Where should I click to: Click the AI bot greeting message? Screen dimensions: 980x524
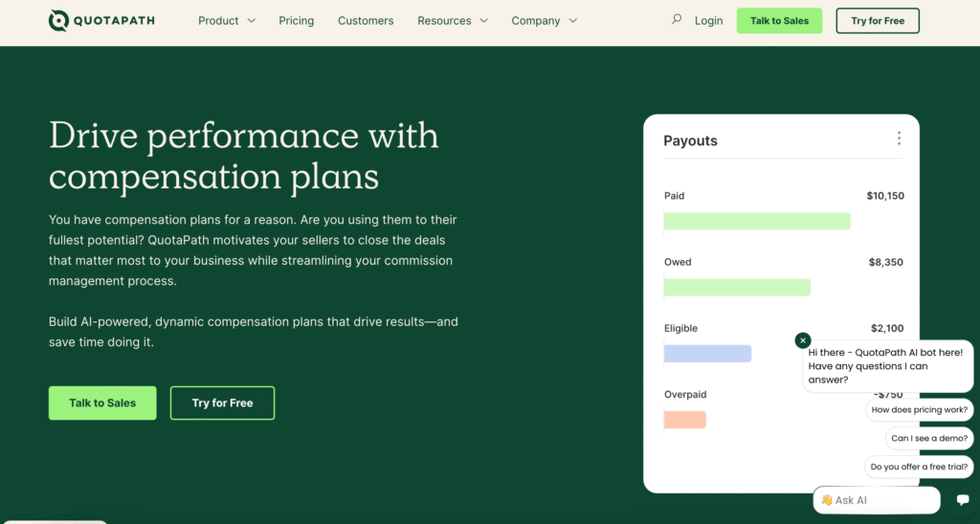tap(887, 366)
